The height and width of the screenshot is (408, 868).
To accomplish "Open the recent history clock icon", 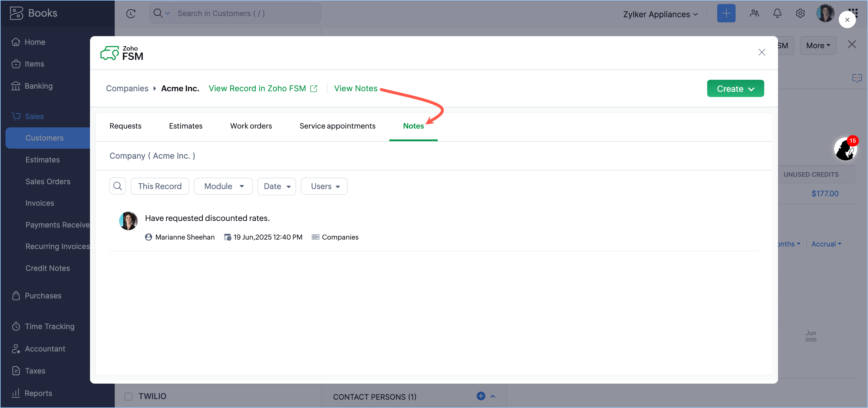I will [131, 13].
